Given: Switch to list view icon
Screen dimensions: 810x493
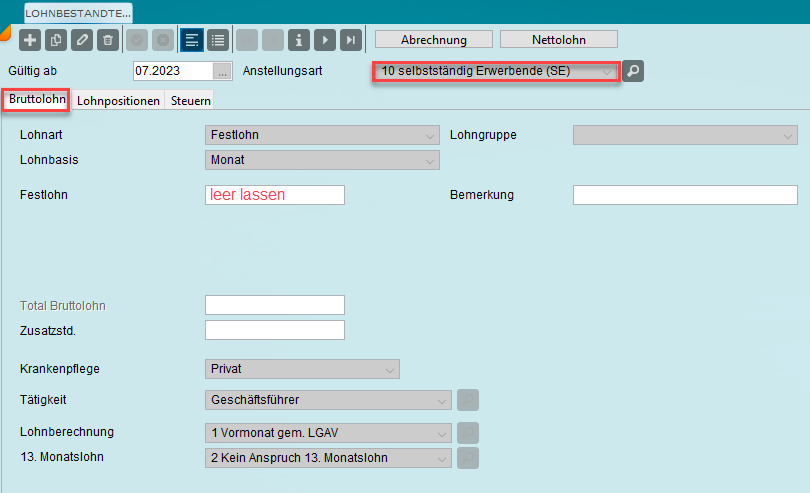Looking at the screenshot, I should (x=218, y=40).
